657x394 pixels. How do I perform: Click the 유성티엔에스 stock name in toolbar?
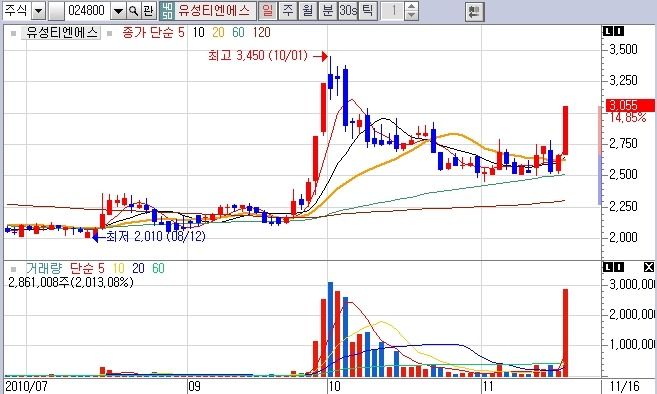point(215,10)
